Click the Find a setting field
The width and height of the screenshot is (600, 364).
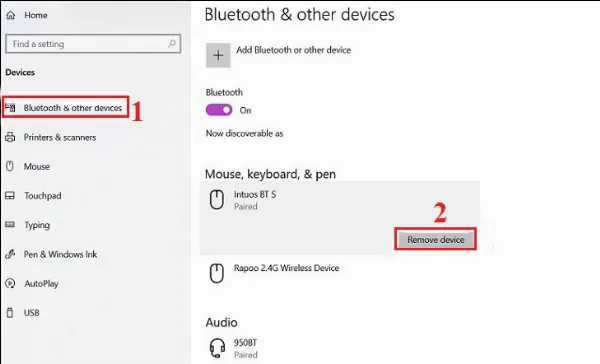(x=93, y=44)
